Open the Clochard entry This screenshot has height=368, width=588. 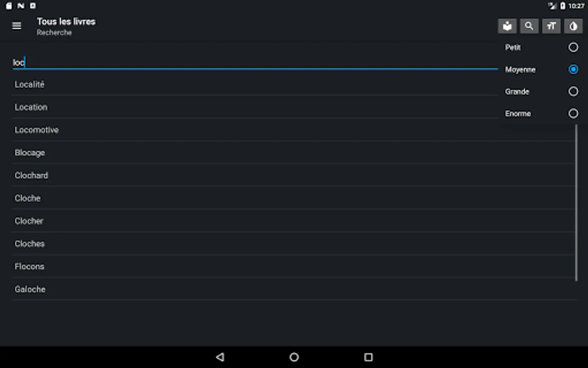tap(293, 175)
